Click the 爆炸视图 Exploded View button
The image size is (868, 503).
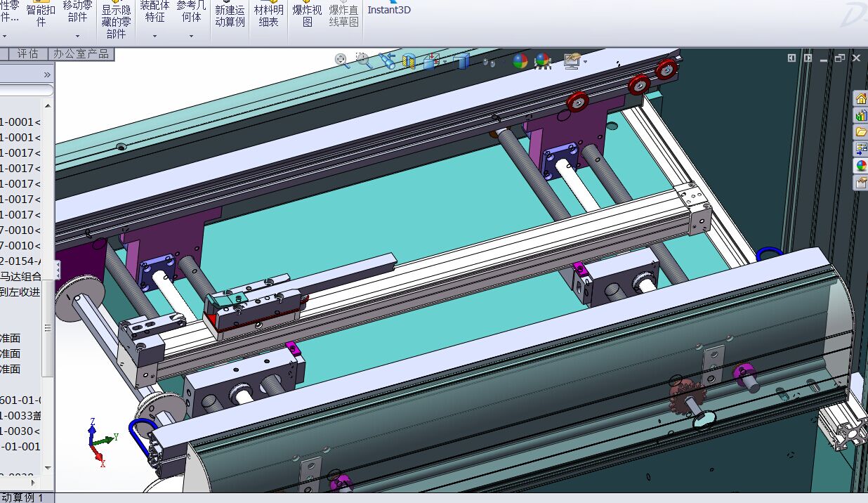click(x=307, y=15)
